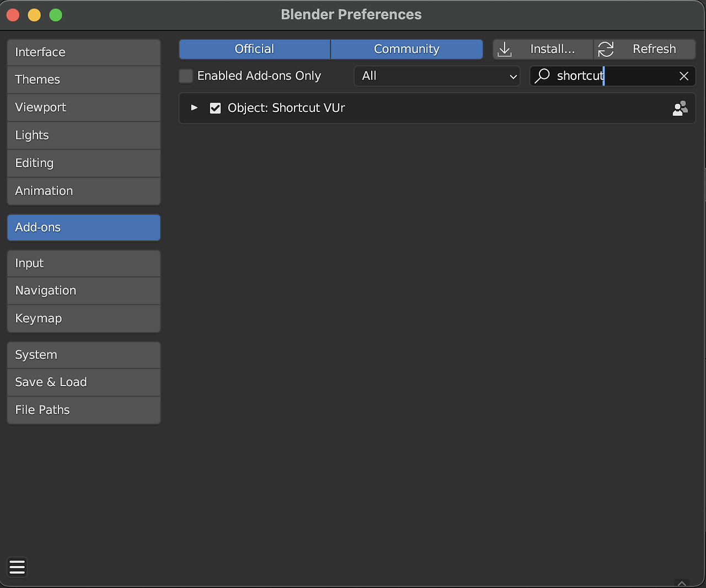Click the bottom-right panel chevron arrow

682,583
